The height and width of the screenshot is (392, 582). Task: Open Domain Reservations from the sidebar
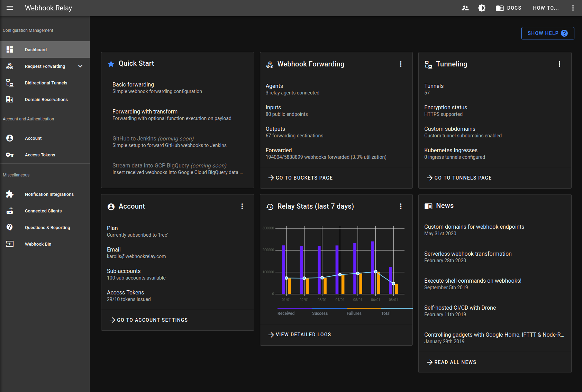46,99
